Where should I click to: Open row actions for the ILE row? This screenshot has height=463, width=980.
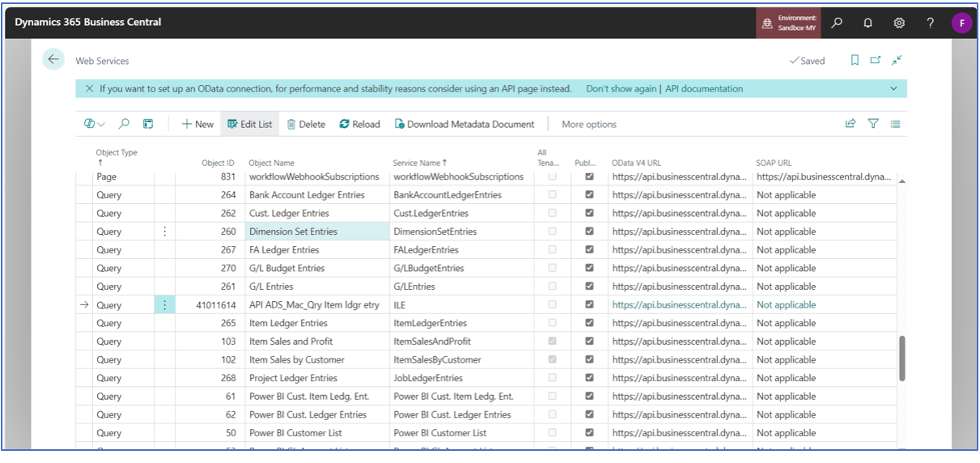[165, 305]
